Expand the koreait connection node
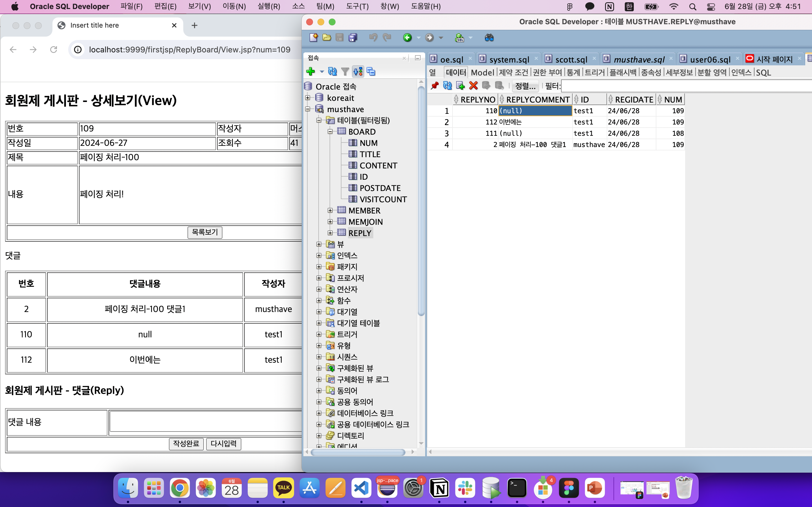 click(308, 98)
